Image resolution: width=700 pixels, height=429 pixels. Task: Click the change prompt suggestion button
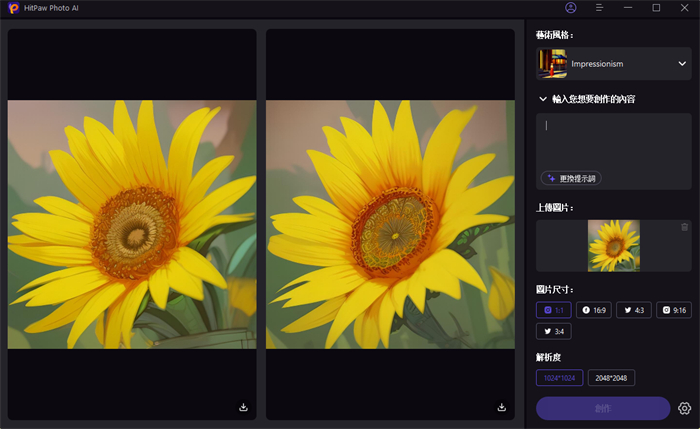[x=571, y=178]
